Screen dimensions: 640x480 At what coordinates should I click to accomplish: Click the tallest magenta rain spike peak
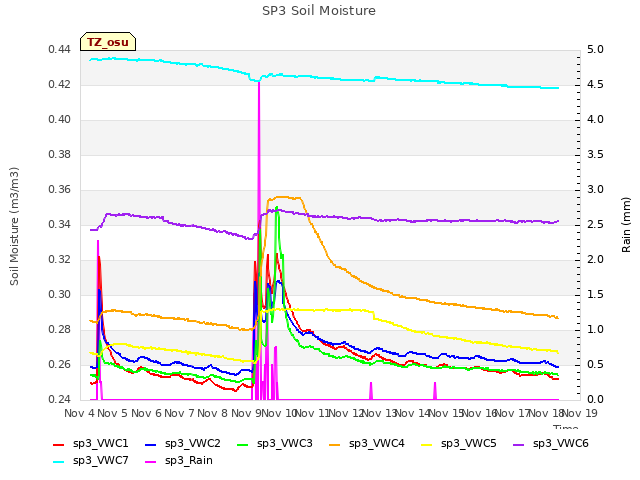point(259,83)
